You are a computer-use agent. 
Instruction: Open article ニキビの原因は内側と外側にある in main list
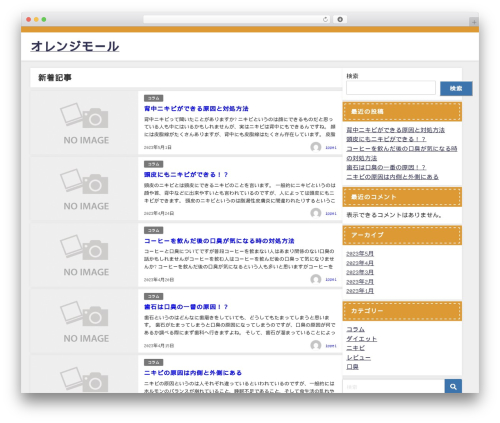tap(193, 373)
